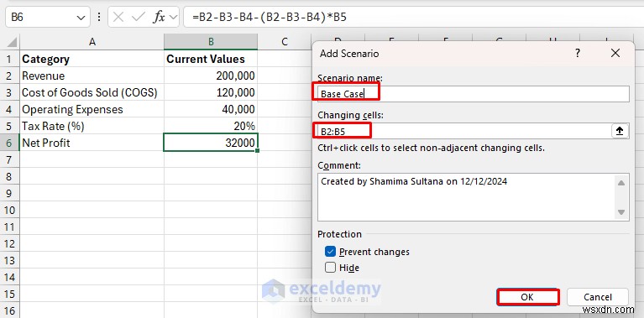The width and height of the screenshot is (644, 318).
Task: Select column B header
Action: coord(211,42)
